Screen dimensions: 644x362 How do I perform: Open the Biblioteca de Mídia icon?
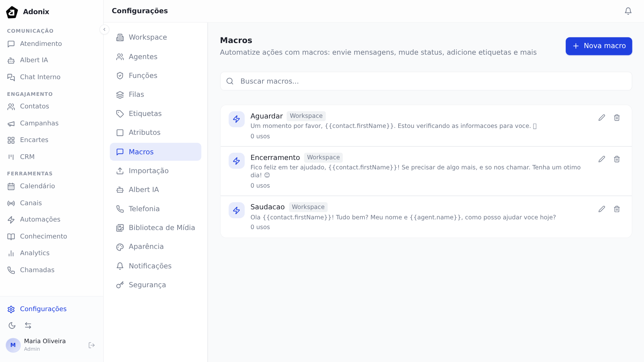click(120, 228)
